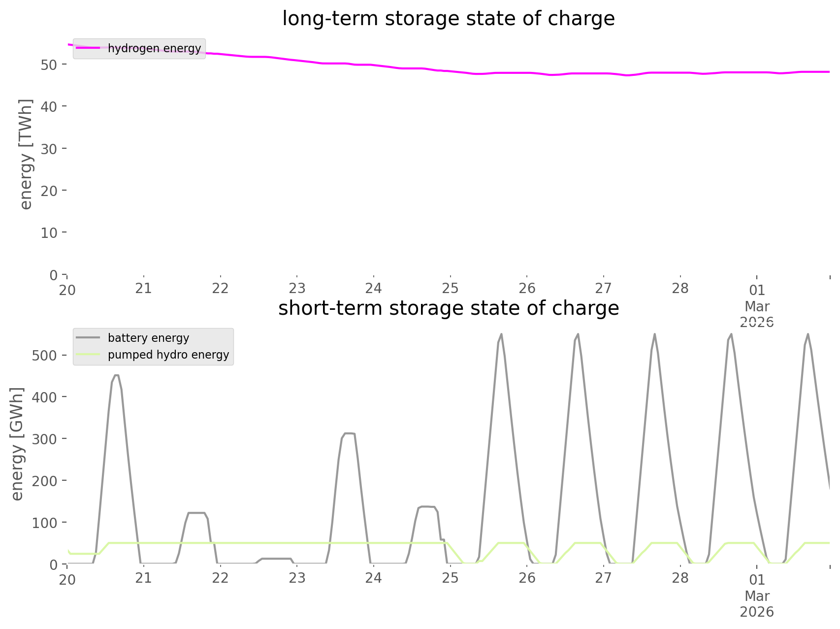
Task: Click the 50 tick on the TWh axis
Action: click(x=49, y=65)
